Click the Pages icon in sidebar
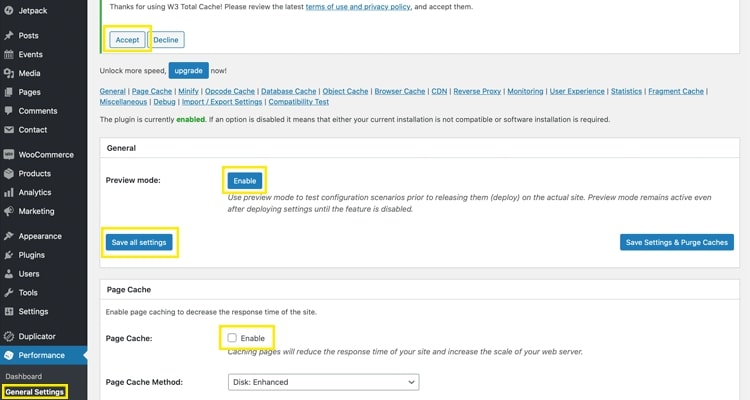 (9, 92)
